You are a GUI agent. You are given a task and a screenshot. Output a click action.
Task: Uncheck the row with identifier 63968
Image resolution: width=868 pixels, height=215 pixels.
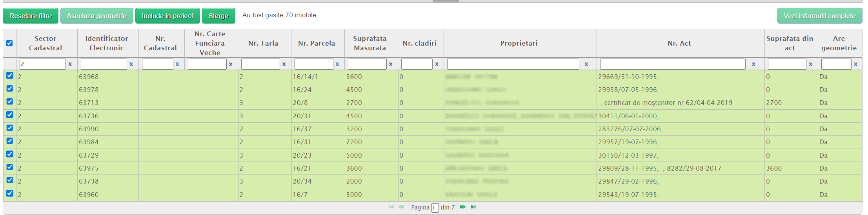coord(10,75)
